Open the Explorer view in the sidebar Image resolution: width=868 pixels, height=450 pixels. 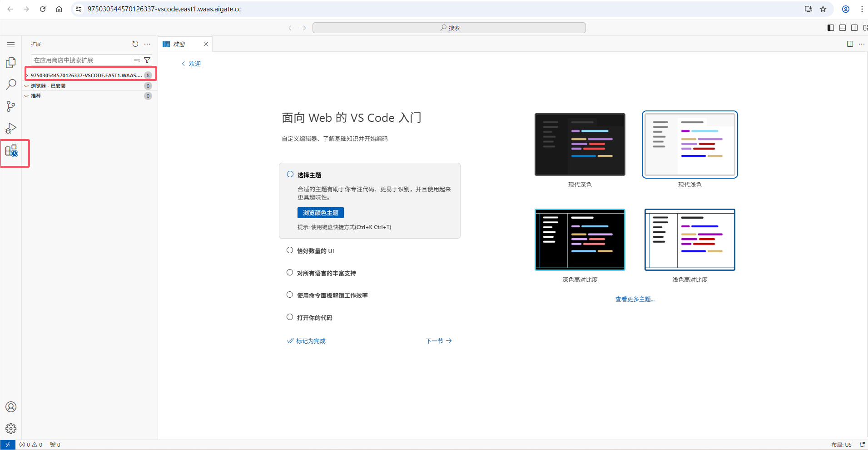[10, 62]
